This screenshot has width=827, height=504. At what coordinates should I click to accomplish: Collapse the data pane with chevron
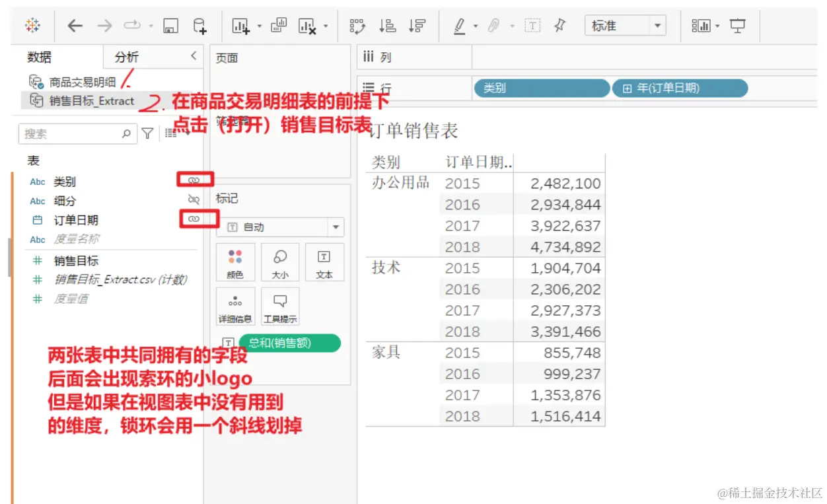point(194,56)
